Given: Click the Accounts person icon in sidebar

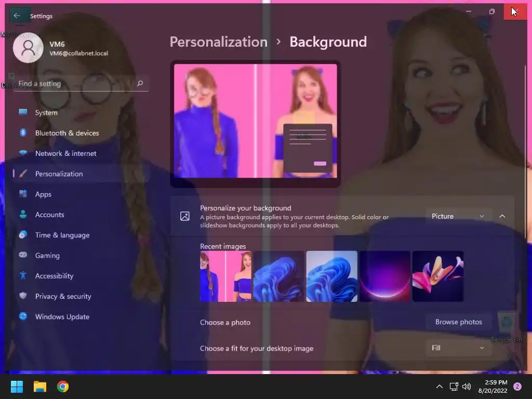Looking at the screenshot, I should pyautogui.click(x=23, y=214).
